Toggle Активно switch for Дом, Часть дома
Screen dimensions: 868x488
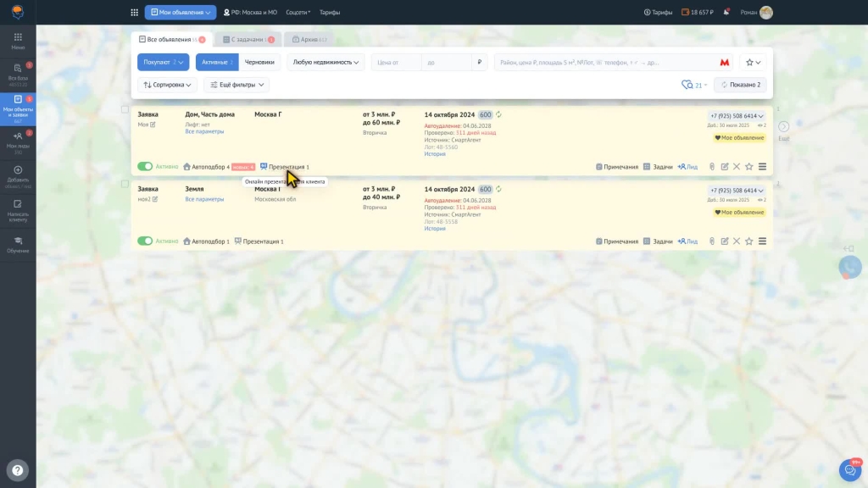(145, 167)
